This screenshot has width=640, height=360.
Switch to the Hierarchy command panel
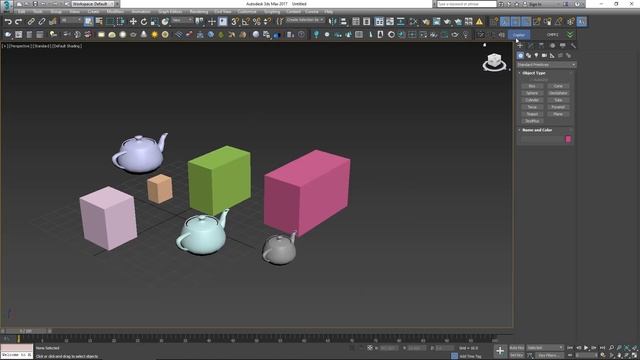(541, 46)
